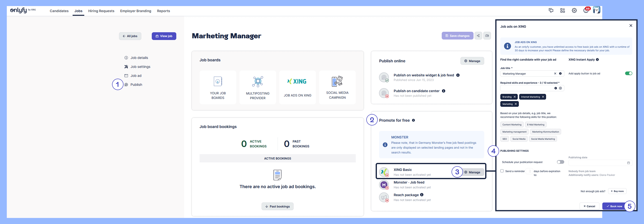Open the settings gear in top bar

[x=574, y=10]
